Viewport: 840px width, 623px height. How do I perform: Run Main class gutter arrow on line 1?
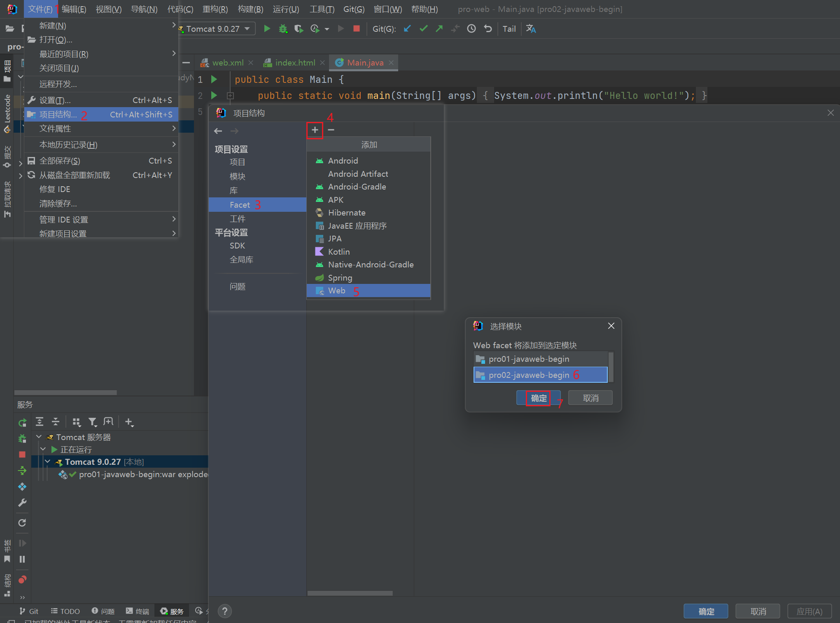coord(214,79)
